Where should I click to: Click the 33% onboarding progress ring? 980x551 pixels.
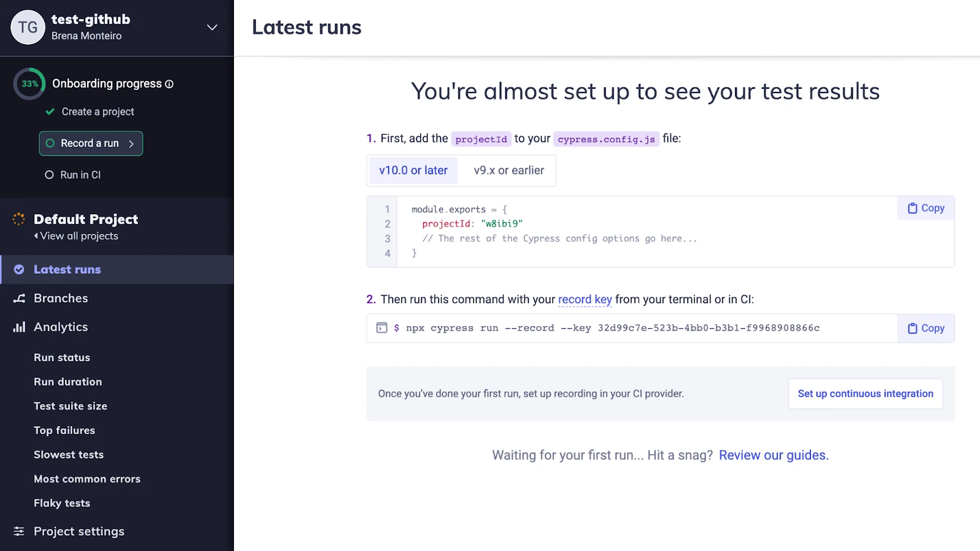[29, 84]
